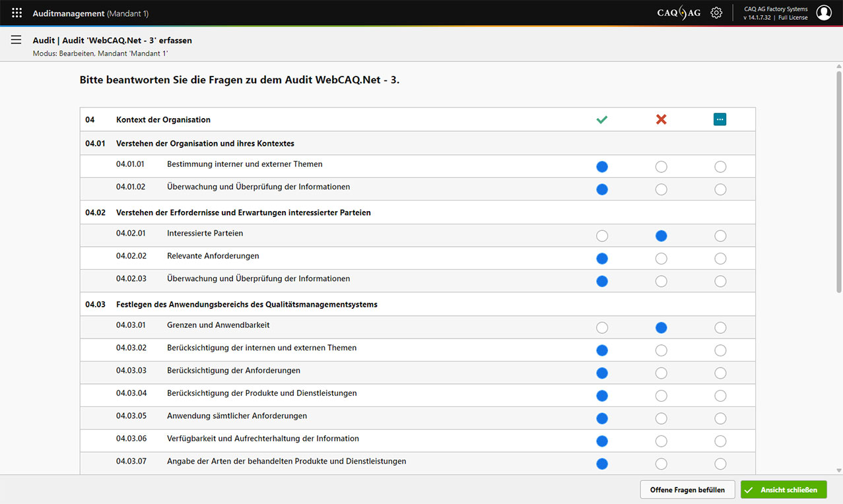The image size is (843, 504).
Task: Click the text Relevante Anforderungen
Action: click(213, 255)
